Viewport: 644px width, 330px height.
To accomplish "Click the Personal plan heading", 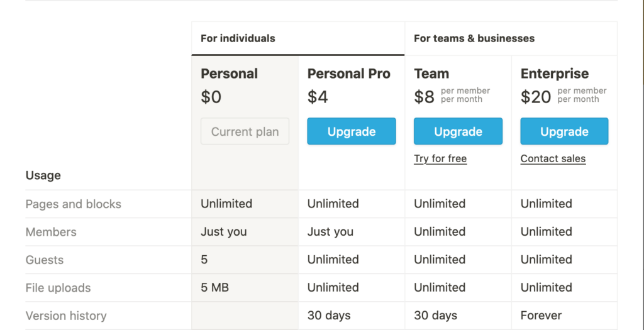I will (x=229, y=74).
